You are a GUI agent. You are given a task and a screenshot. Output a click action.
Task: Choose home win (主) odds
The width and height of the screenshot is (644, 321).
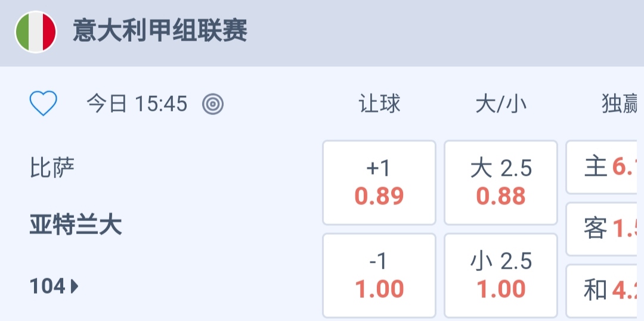(x=605, y=167)
